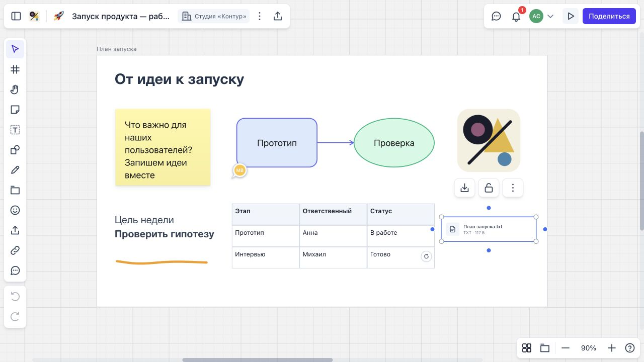Expand the account menu chevron
Image resolution: width=644 pixels, height=362 pixels.
click(x=550, y=16)
